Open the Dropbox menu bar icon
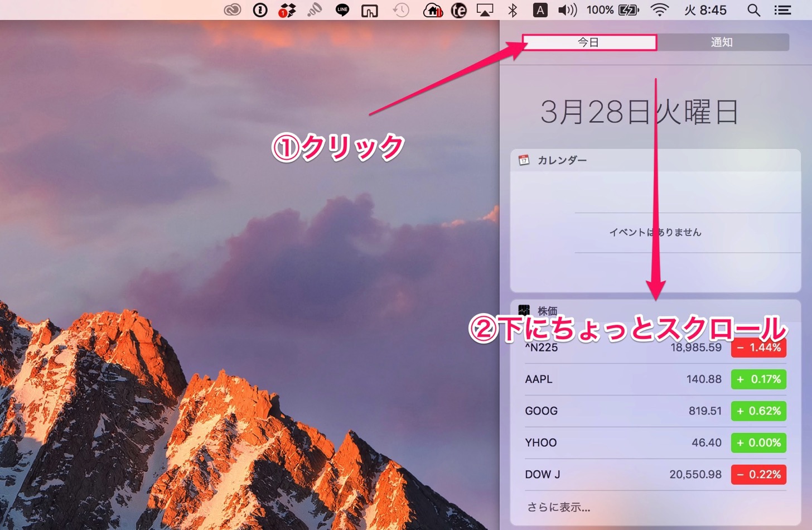Image resolution: width=812 pixels, height=530 pixels. click(x=287, y=10)
